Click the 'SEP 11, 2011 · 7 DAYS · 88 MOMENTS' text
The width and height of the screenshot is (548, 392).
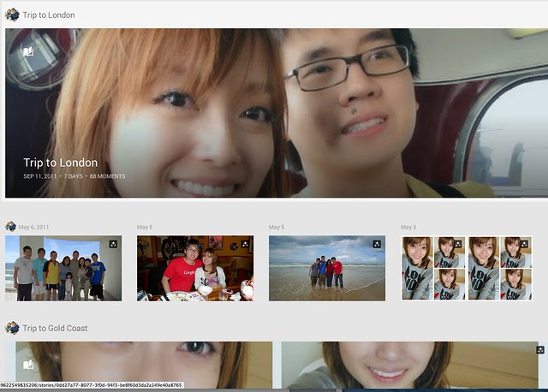74,176
